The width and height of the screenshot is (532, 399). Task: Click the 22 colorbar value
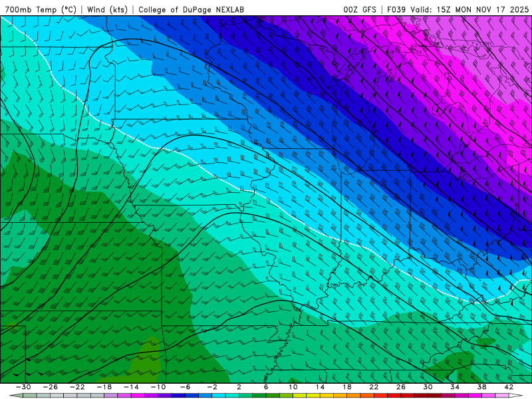pyautogui.click(x=374, y=387)
